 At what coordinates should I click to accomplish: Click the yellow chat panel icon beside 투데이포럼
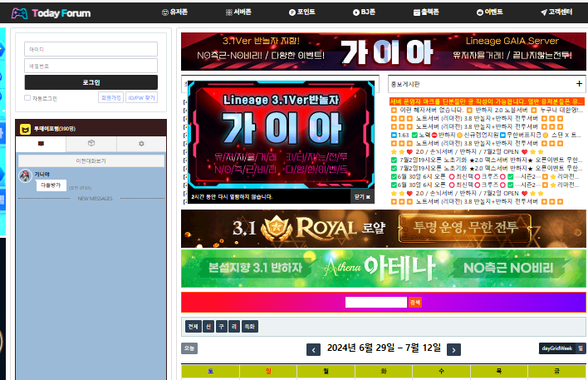click(25, 129)
